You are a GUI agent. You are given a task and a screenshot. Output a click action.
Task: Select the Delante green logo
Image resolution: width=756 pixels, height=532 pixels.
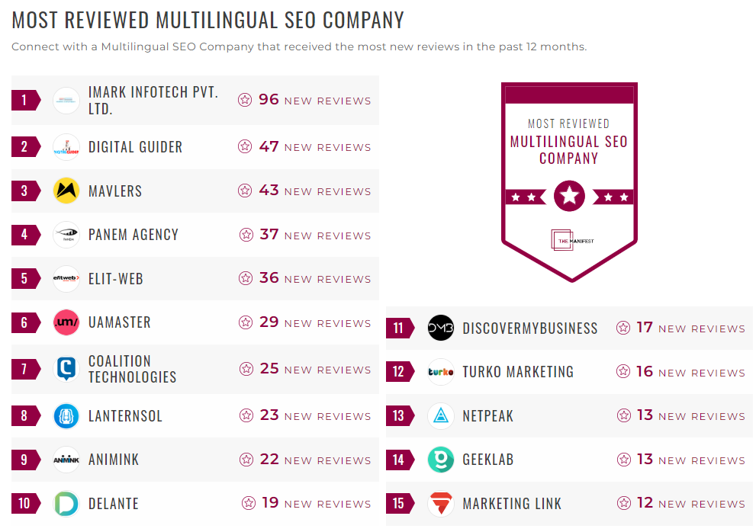click(x=66, y=503)
